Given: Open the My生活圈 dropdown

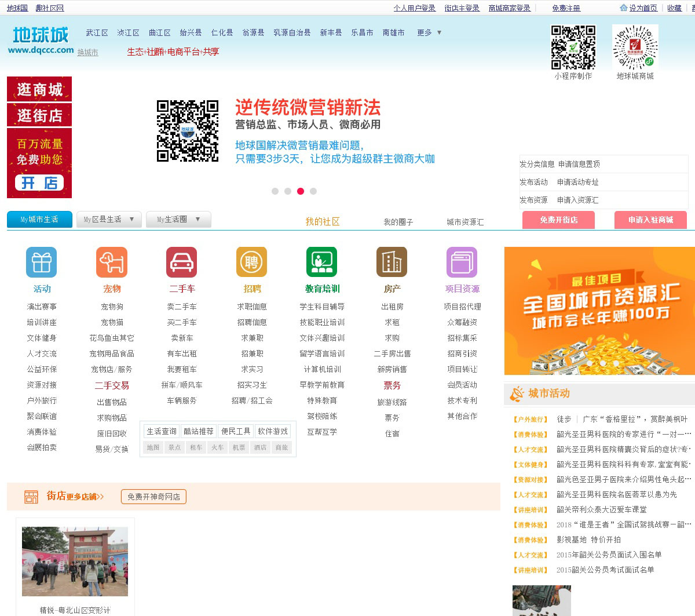Looking at the screenshot, I should coord(178,220).
